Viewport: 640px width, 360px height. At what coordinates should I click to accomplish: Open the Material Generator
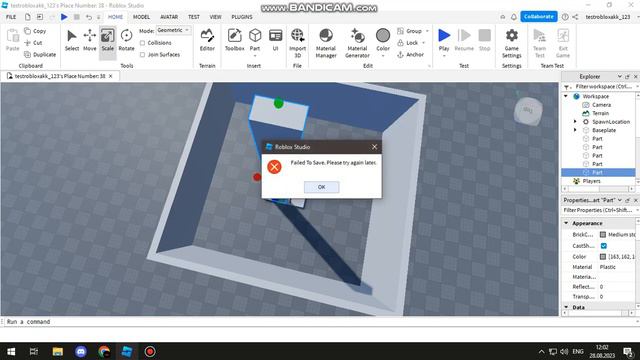(357, 36)
